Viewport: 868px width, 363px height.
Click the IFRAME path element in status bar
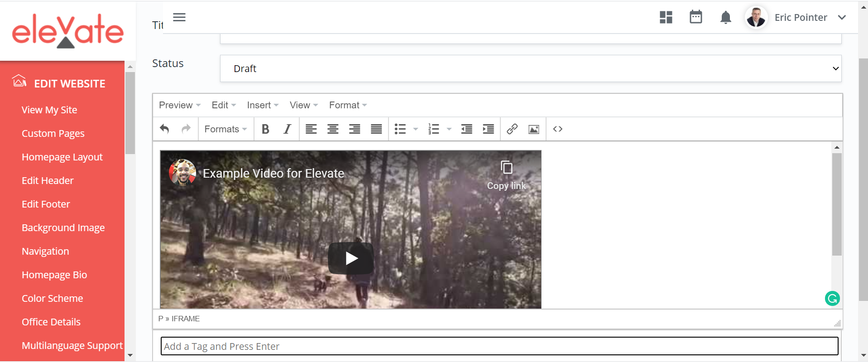pyautogui.click(x=186, y=319)
